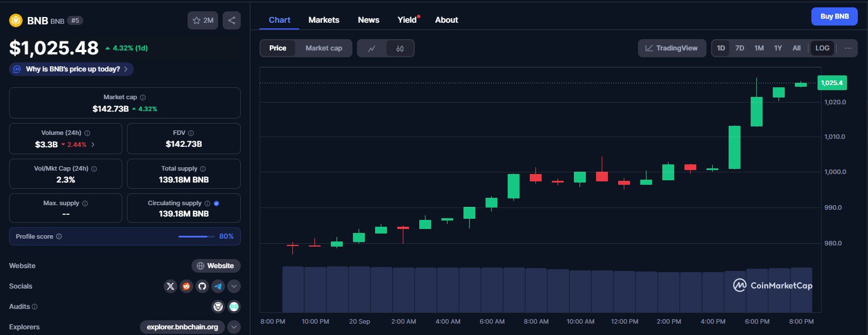Open the Yield tab
This screenshot has width=868, height=335.
[x=407, y=20]
